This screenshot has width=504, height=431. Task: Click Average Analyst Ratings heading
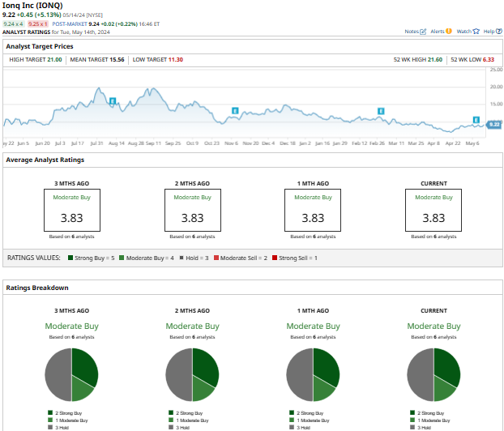(x=45, y=160)
